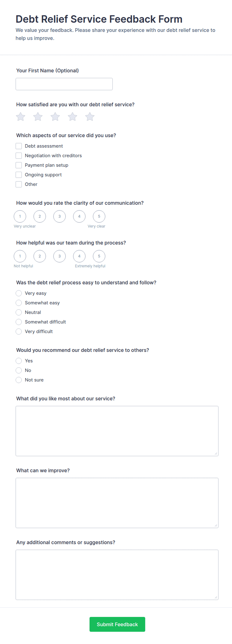Check the Debt assessment checkbox
232x644 pixels.
point(19,146)
